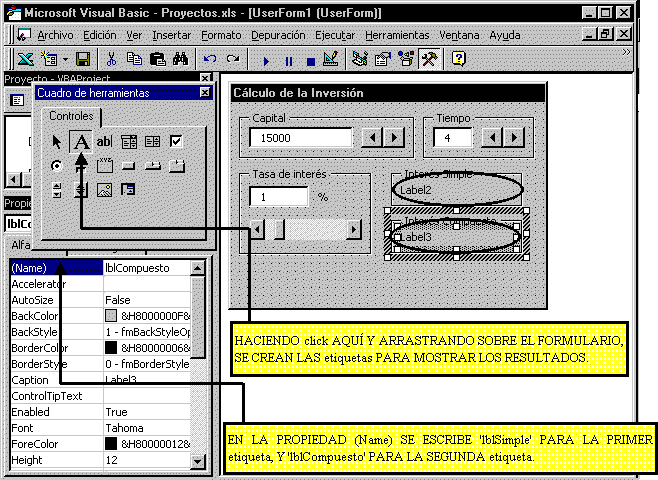The width and height of the screenshot is (658, 480).
Task: Click the Paste clipboard icon
Action: [x=157, y=59]
